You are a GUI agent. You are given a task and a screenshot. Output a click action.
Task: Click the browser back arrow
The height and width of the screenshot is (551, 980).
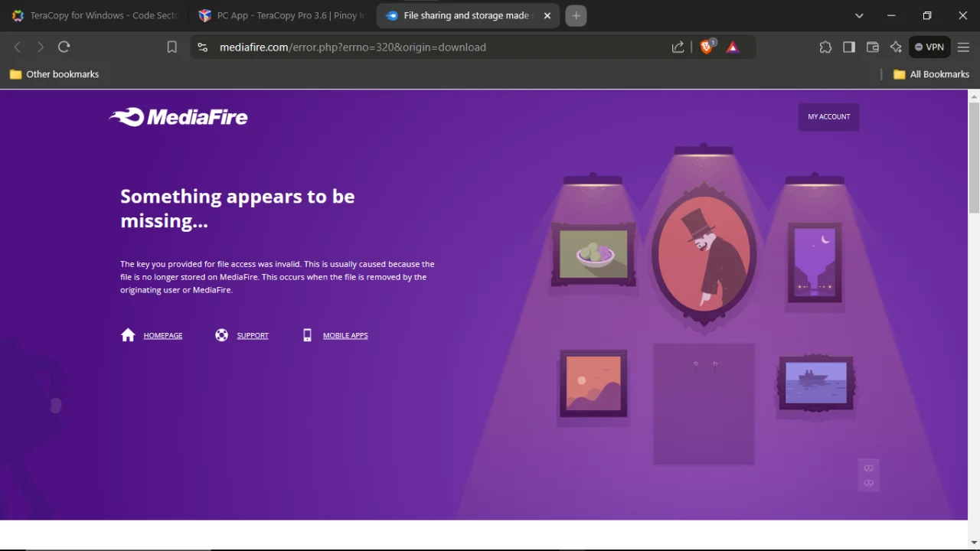click(17, 47)
